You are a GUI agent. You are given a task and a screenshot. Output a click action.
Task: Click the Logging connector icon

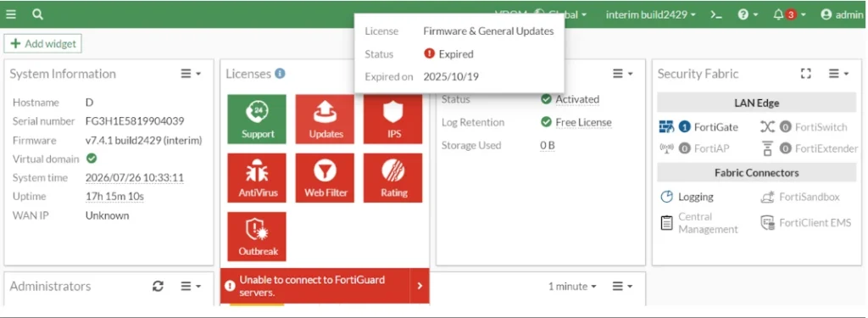tap(667, 197)
